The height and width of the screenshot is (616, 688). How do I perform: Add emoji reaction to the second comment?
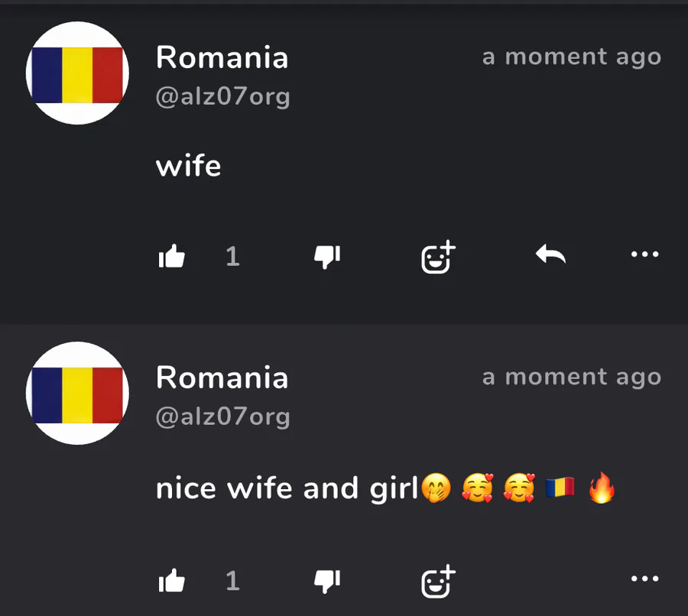(438, 582)
